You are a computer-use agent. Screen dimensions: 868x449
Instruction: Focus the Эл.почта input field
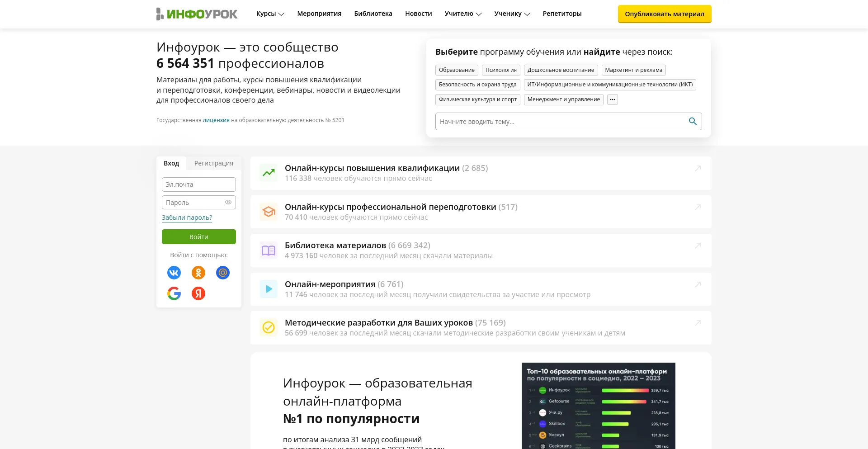click(x=199, y=184)
